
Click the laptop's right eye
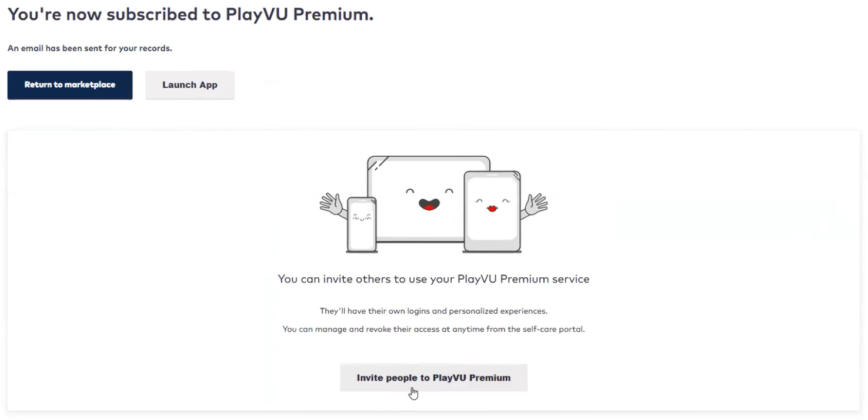click(x=449, y=191)
